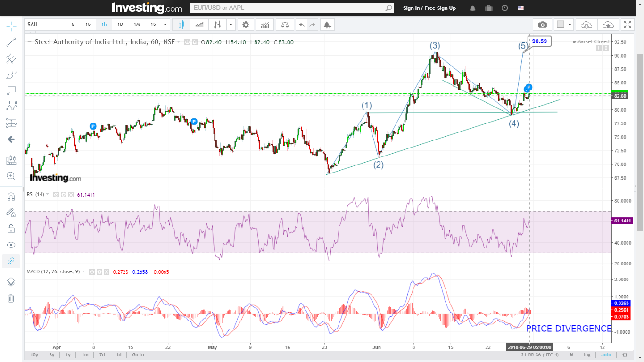Screen dimensions: 644x362
Task: Save chart layout to cloud
Action: pyautogui.click(x=608, y=25)
